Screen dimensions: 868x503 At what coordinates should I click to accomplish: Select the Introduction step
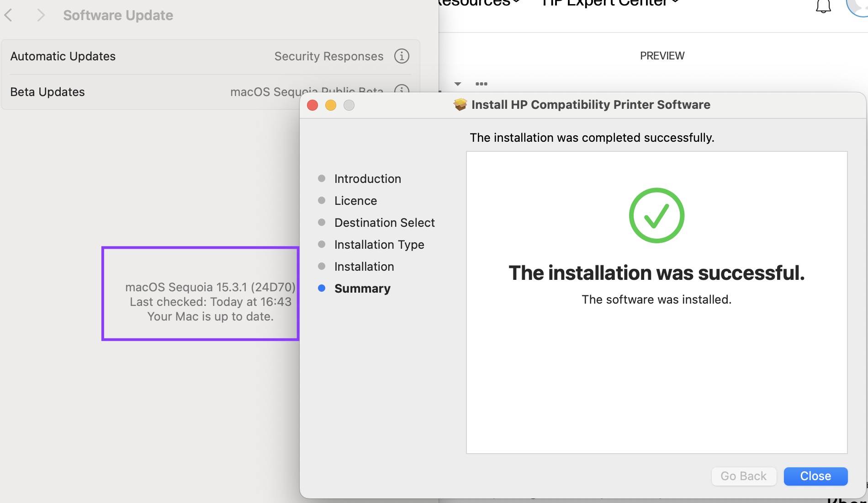tap(367, 179)
